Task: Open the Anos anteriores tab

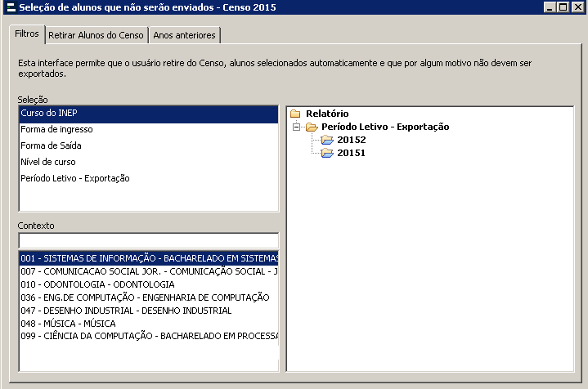Action: point(184,35)
